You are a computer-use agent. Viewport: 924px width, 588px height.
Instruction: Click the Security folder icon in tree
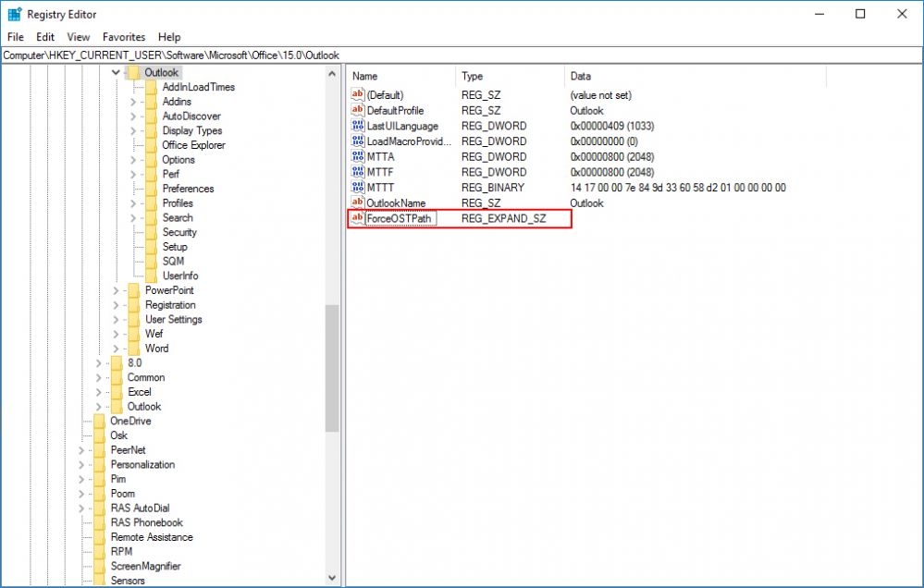(x=152, y=232)
